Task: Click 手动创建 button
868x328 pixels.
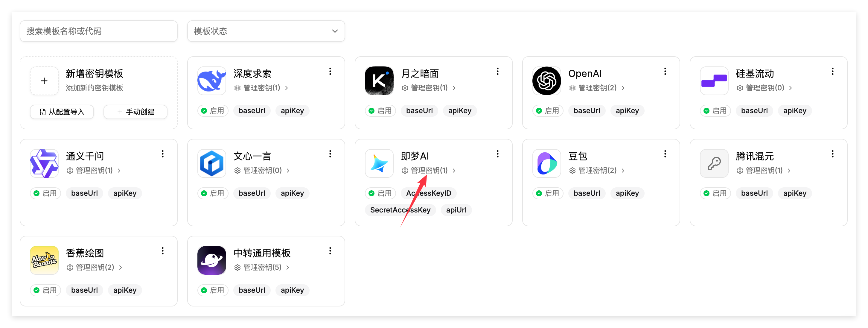Action: point(135,112)
